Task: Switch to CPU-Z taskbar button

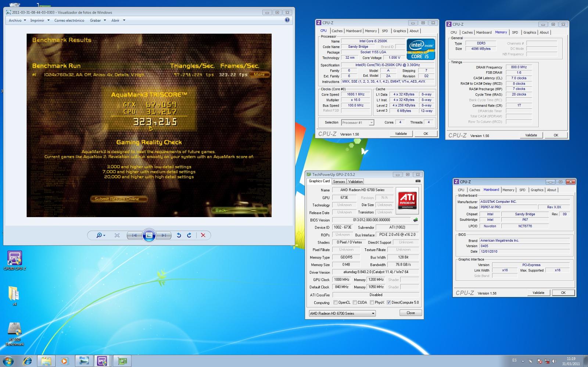Action: pyautogui.click(x=102, y=361)
